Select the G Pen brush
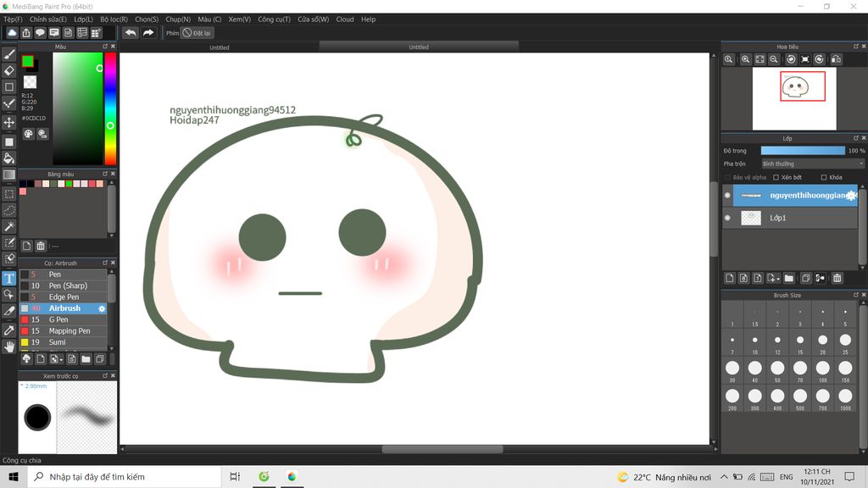Image resolution: width=868 pixels, height=488 pixels. [63, 319]
